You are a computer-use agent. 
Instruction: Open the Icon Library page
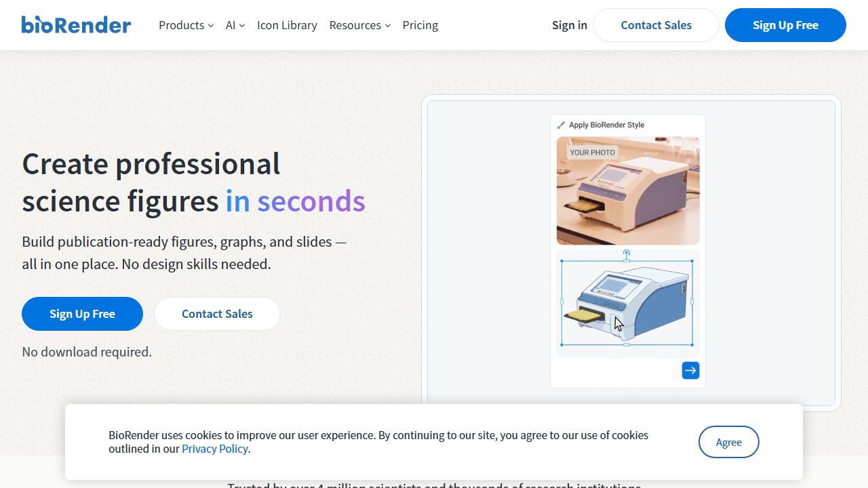click(287, 25)
